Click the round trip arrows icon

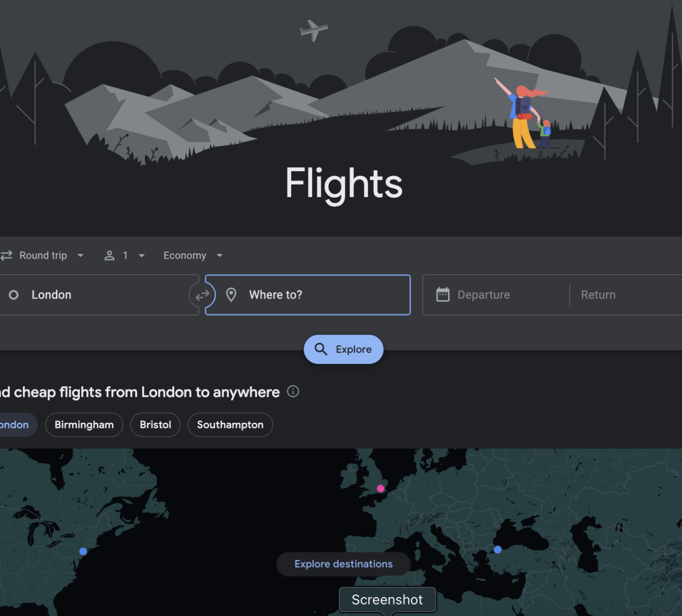click(6, 256)
